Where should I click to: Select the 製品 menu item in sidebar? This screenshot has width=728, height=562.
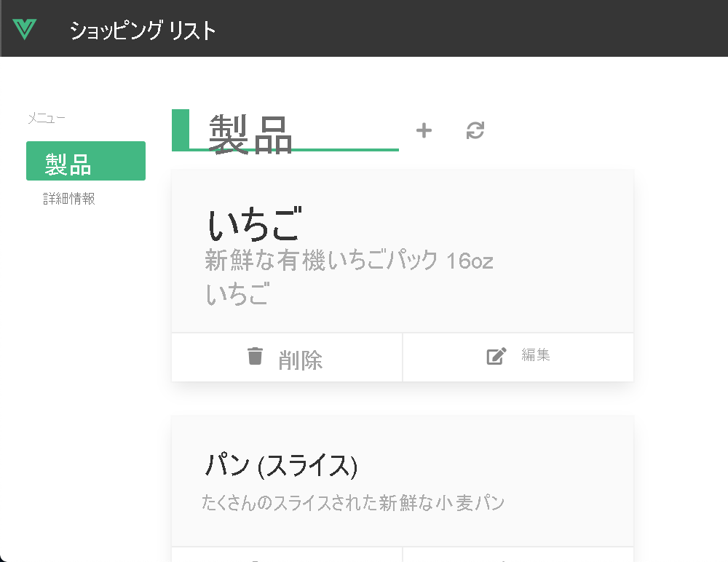click(x=86, y=161)
